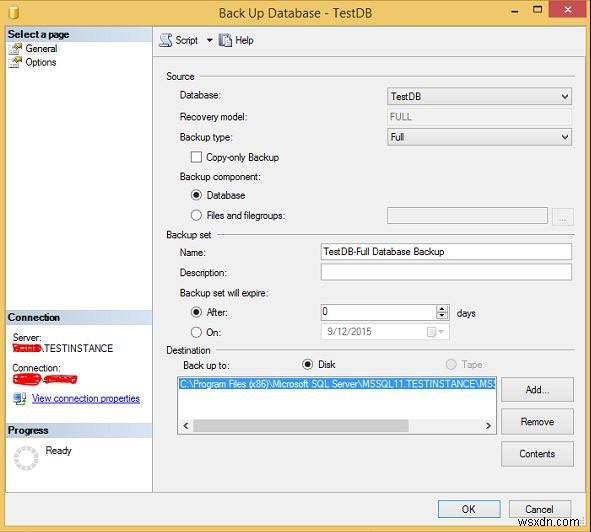This screenshot has width=591, height=532.
Task: Maximize the Back Up Database window
Action: pyautogui.click(x=537, y=9)
